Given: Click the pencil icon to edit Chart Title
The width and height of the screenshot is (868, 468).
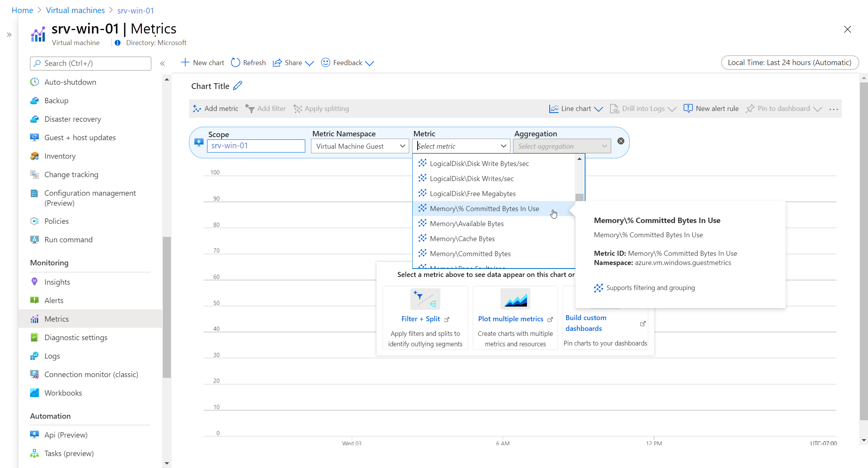Looking at the screenshot, I should pos(237,86).
